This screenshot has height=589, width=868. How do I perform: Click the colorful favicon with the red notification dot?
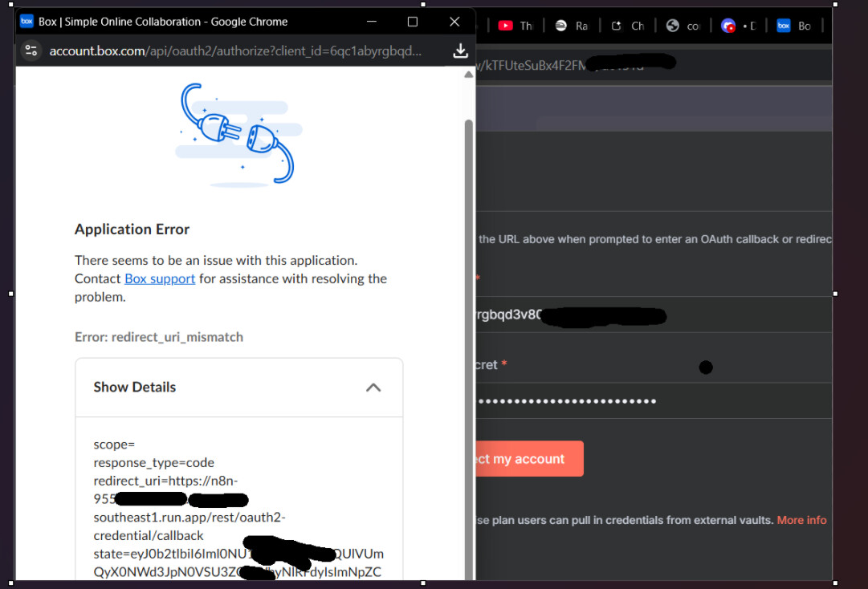pyautogui.click(x=728, y=25)
